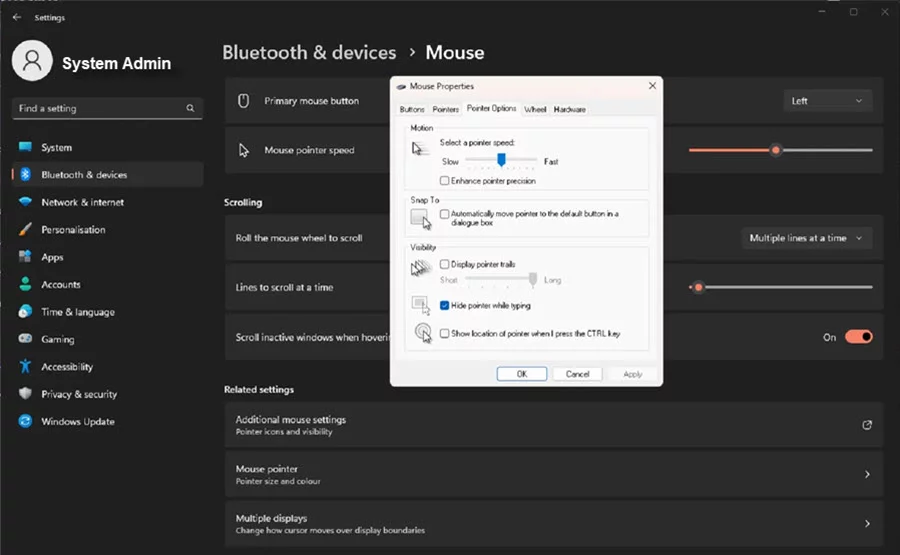Switch to the Wheel tab
This screenshot has height=555, width=900.
coord(535,109)
